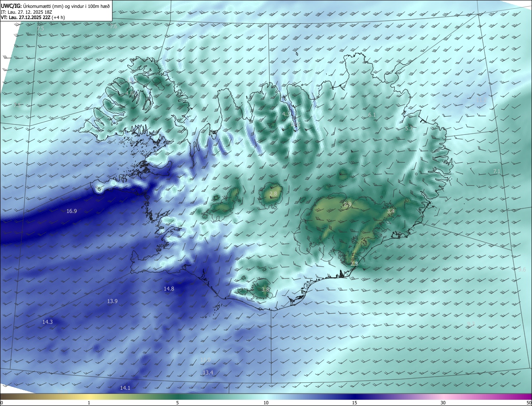Click the 5.7 value on the map
This screenshot has width=532, height=406.
[409, 129]
